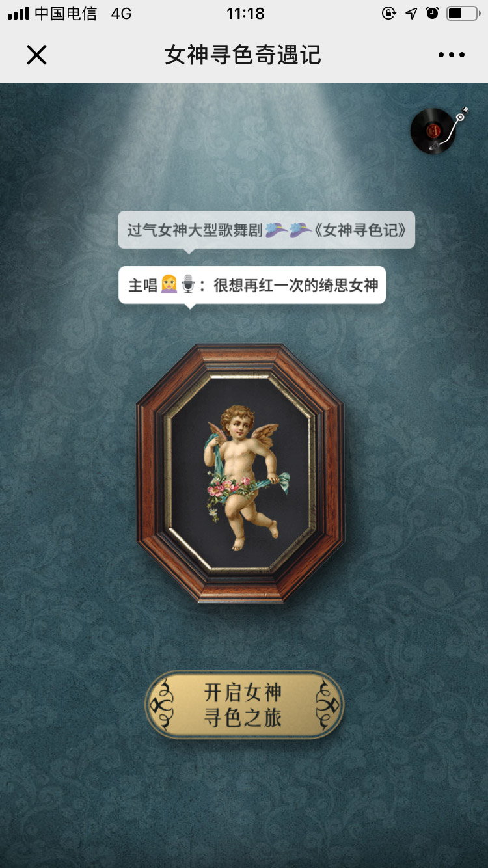Image resolution: width=488 pixels, height=868 pixels.
Task: Tap the 开启女神寻色之旅 button
Action: pos(244,705)
